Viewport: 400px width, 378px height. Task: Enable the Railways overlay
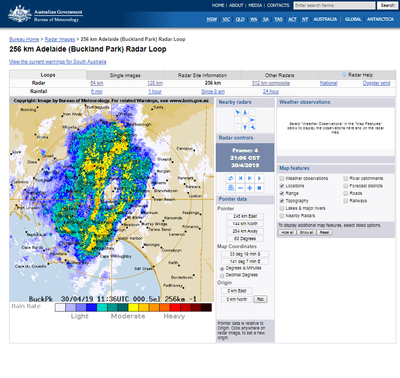(346, 201)
